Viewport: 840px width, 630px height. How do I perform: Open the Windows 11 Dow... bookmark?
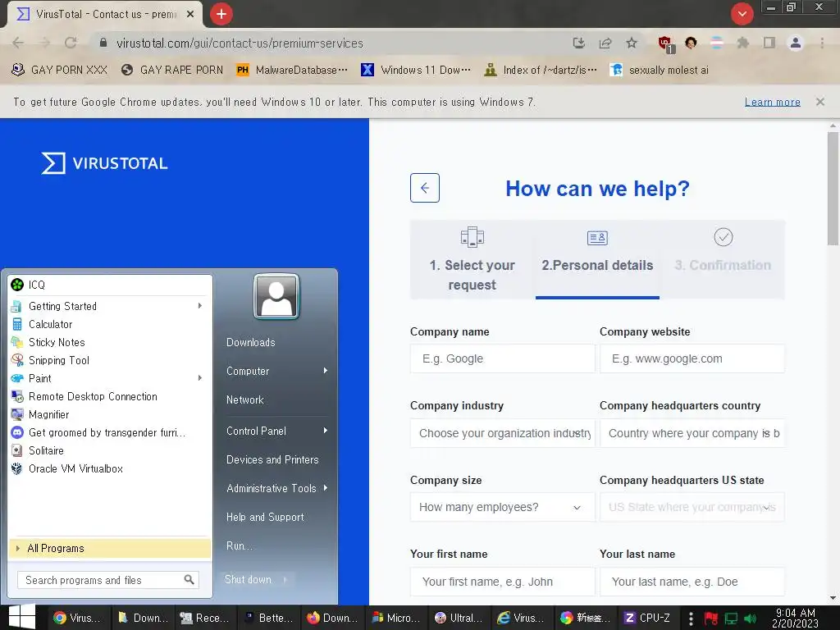(416, 71)
